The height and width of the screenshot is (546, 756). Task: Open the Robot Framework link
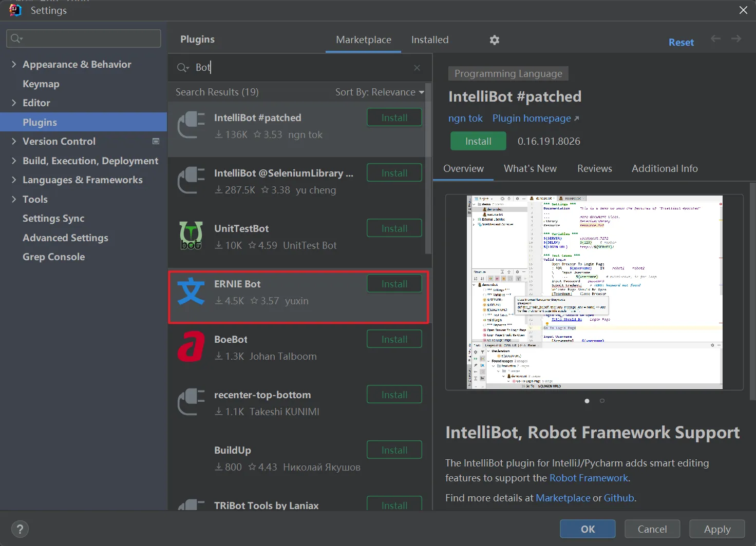(589, 478)
